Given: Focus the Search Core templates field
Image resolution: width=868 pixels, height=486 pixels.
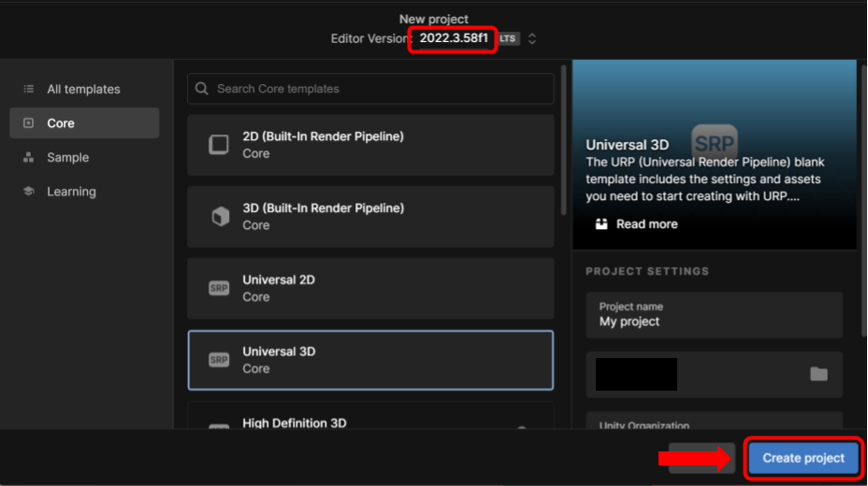Looking at the screenshot, I should pos(370,89).
